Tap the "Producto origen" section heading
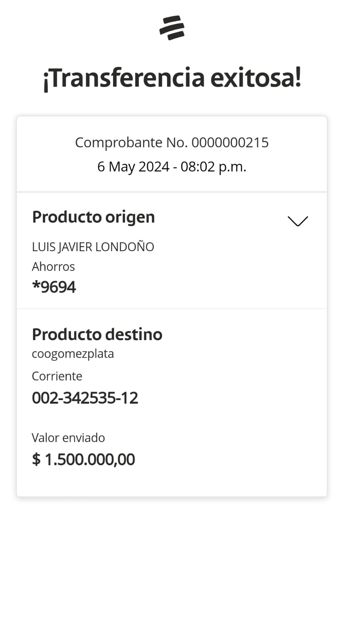The height and width of the screenshot is (644, 343). pos(93,217)
